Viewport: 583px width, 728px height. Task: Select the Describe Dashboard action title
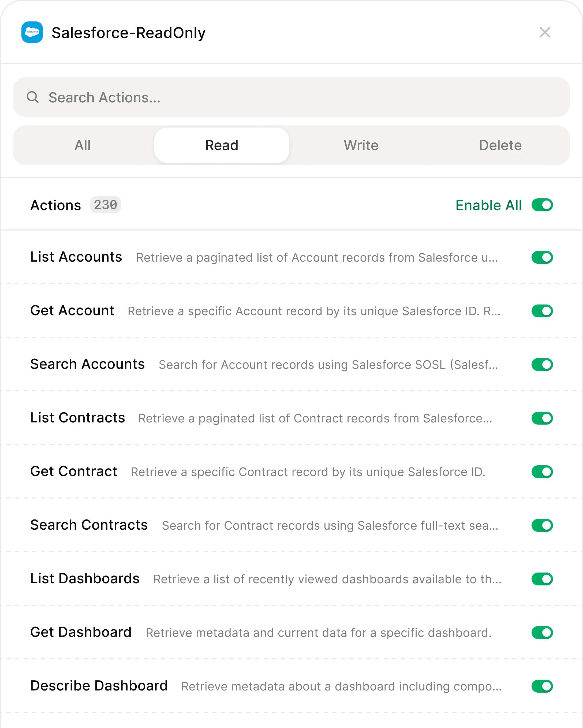(99, 686)
